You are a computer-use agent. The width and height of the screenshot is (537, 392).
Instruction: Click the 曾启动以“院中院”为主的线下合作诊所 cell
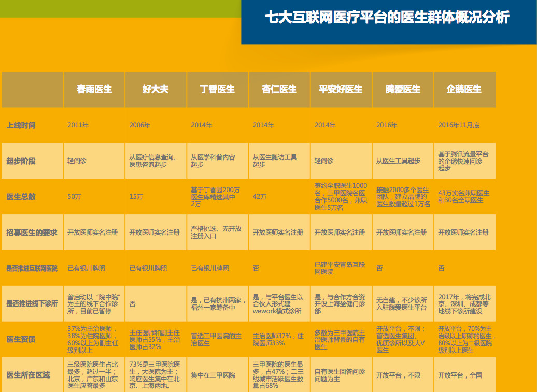click(94, 304)
